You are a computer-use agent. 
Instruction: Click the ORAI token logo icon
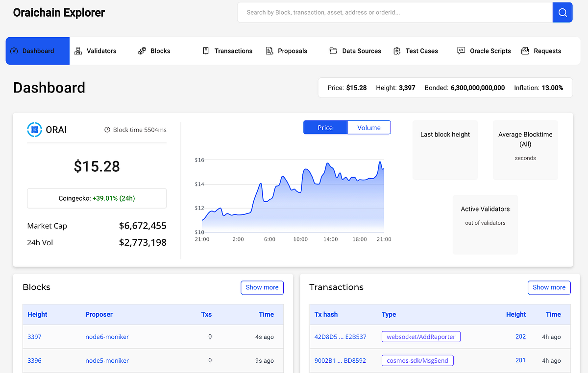point(33,129)
